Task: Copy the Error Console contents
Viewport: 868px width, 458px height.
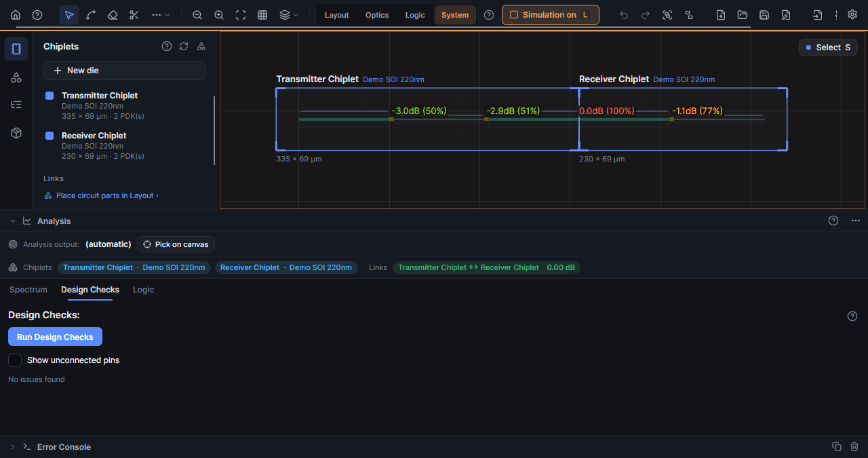Action: 837,446
